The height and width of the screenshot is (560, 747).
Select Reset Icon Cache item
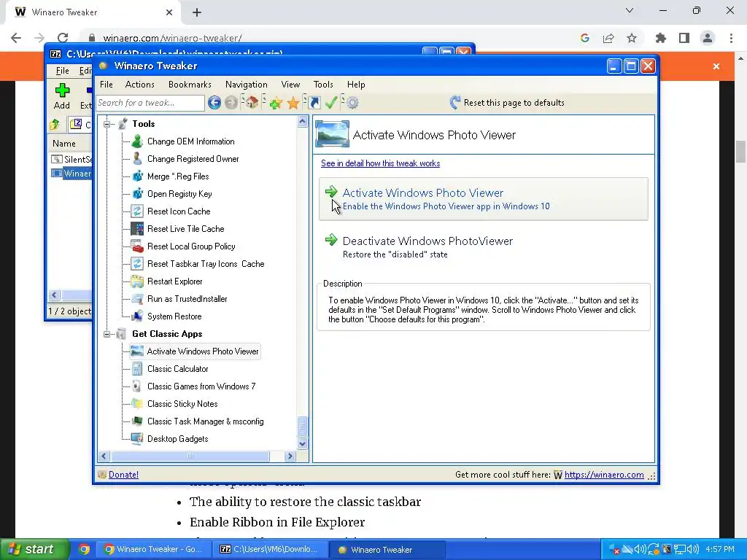[179, 211]
